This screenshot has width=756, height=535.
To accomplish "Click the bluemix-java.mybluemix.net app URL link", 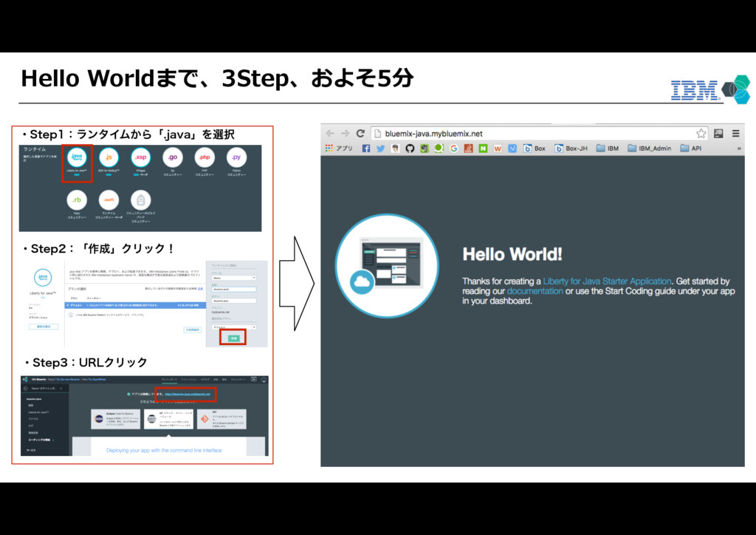I will [188, 394].
